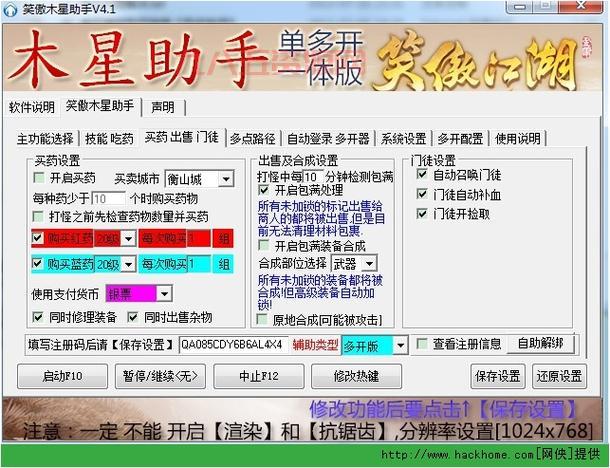Screen dimensions: 610x468
Task: Click the http://www.hackhome.com footer text
Action: 457,454
